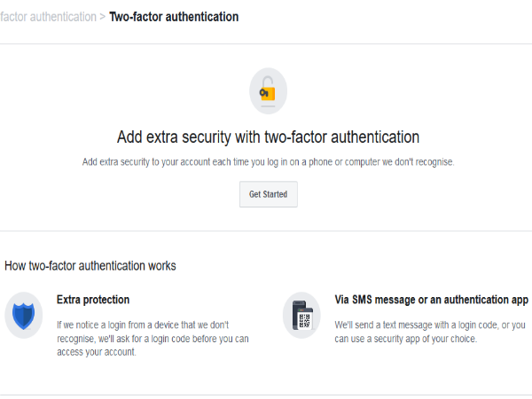532x399 pixels.
Task: Click 'How two-factor authentication works' heading
Action: [90, 265]
